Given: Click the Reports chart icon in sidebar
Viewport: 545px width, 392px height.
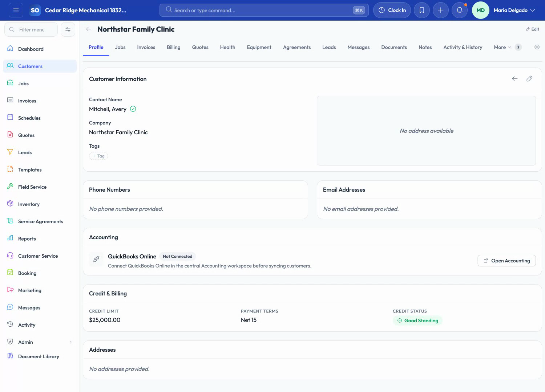Looking at the screenshot, I should click(10, 238).
